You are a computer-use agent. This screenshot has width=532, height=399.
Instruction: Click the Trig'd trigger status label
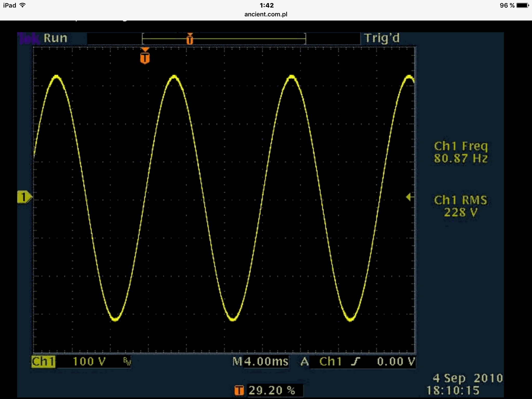pyautogui.click(x=382, y=38)
